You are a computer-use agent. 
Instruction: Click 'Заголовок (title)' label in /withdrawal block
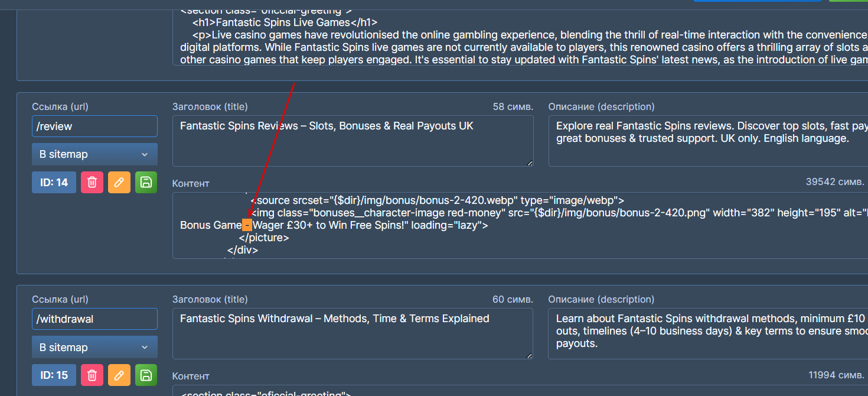pos(210,300)
